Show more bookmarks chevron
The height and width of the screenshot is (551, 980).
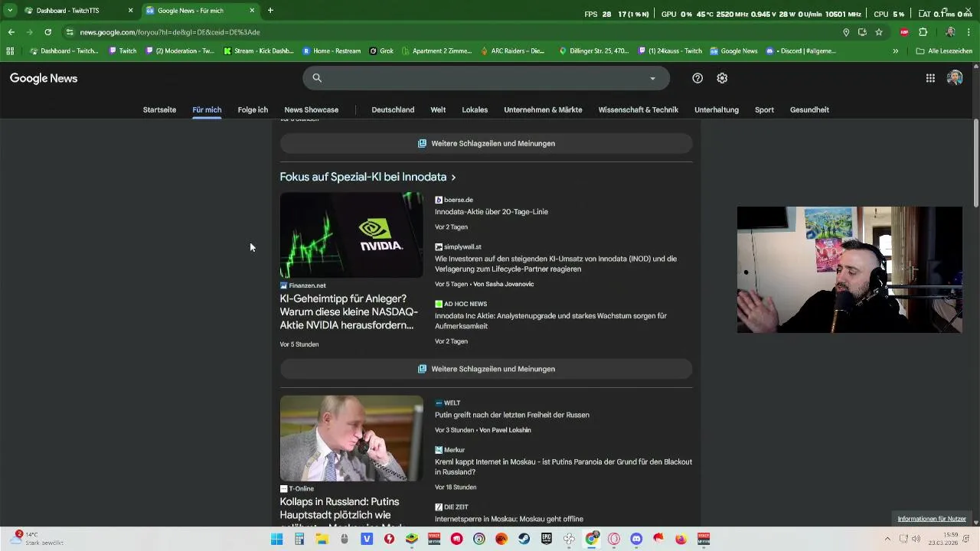coord(896,51)
